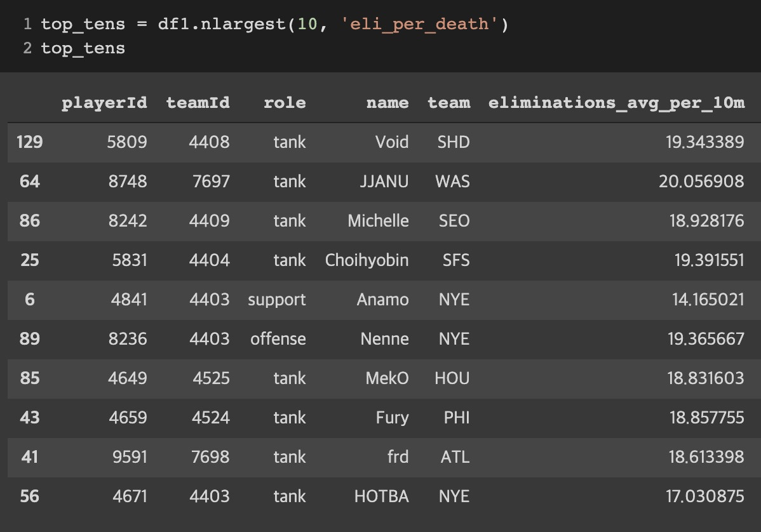
Task: Click the eliminations_avg_per_10m column header
Action: click(x=616, y=103)
